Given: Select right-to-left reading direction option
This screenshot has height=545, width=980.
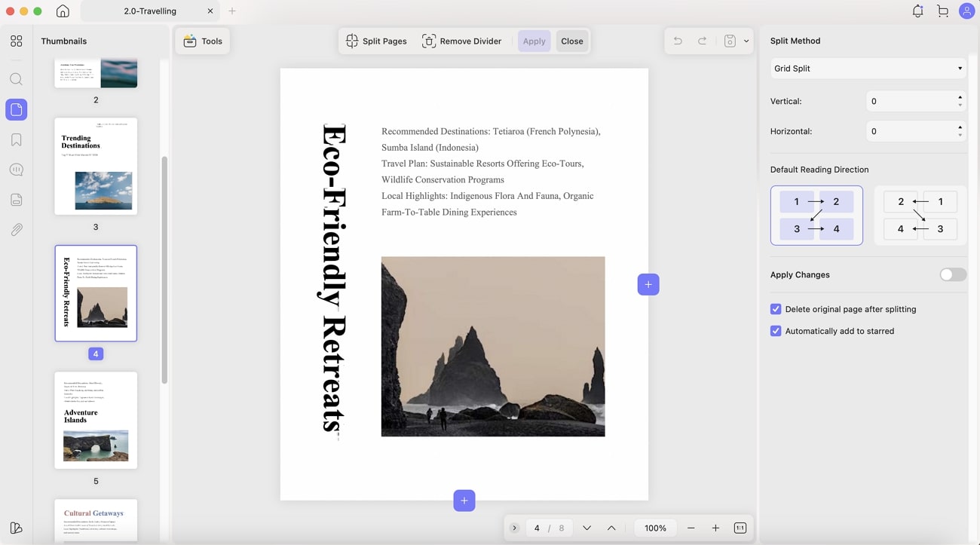Looking at the screenshot, I should (920, 216).
